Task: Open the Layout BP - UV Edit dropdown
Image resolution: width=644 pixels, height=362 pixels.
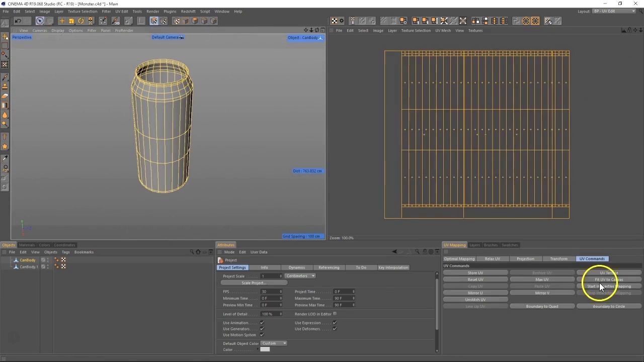Action: [x=614, y=11]
